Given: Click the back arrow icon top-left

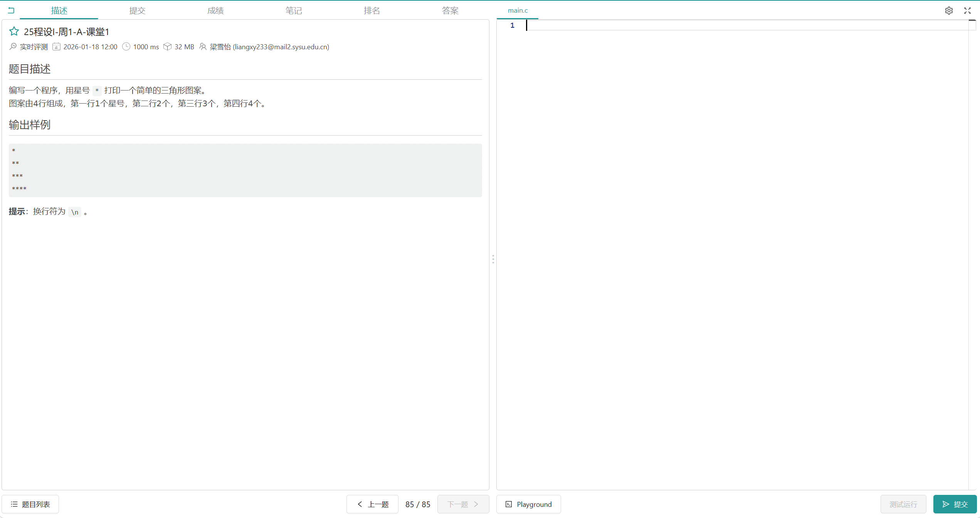Looking at the screenshot, I should click(x=11, y=10).
